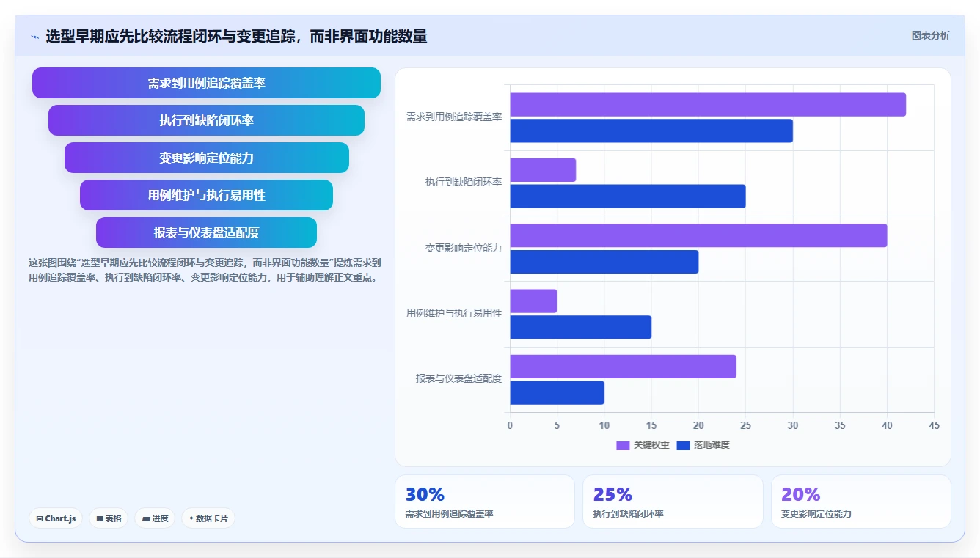Click chart axis label 变更影响定位能力

[x=464, y=248]
